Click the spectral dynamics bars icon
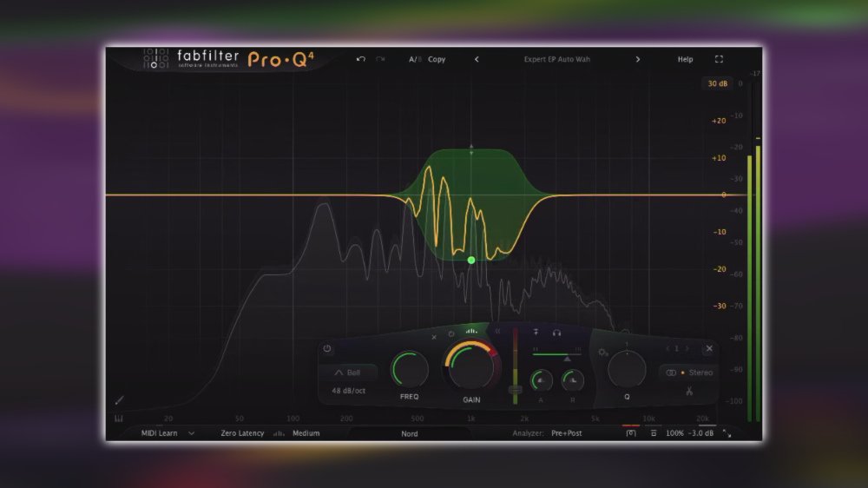868x488 pixels. (x=471, y=331)
